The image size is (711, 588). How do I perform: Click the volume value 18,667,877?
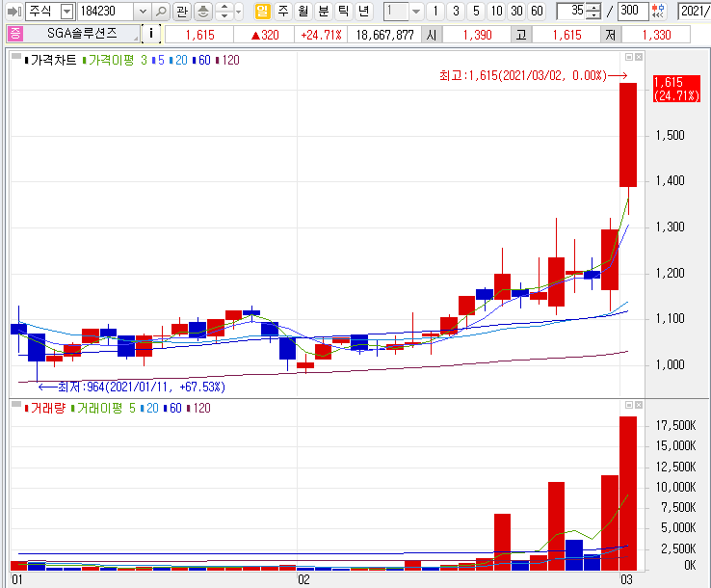click(384, 35)
